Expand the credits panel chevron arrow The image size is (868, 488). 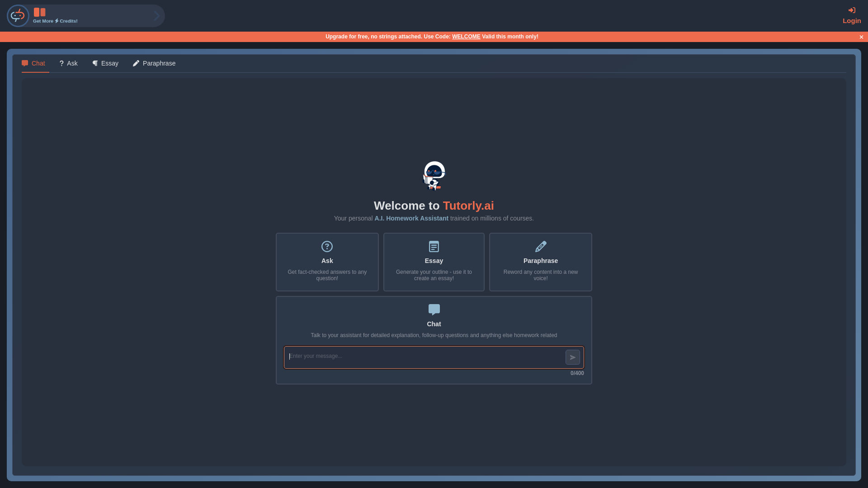(x=157, y=16)
